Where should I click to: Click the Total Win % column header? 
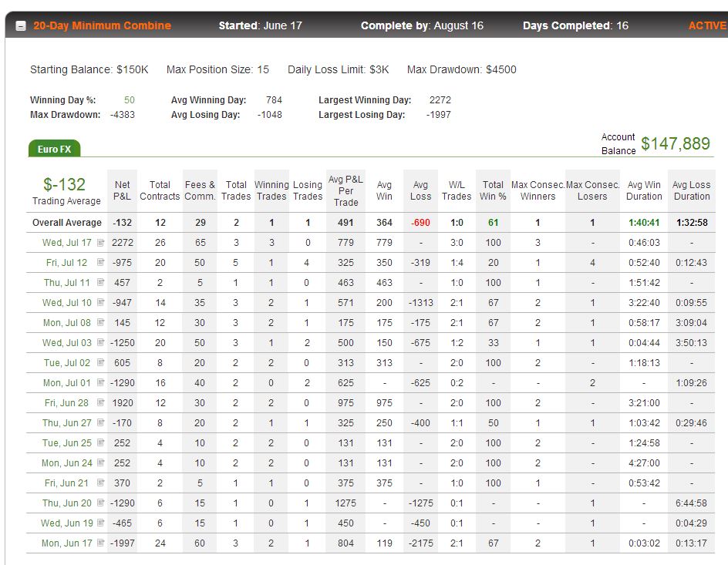click(493, 190)
